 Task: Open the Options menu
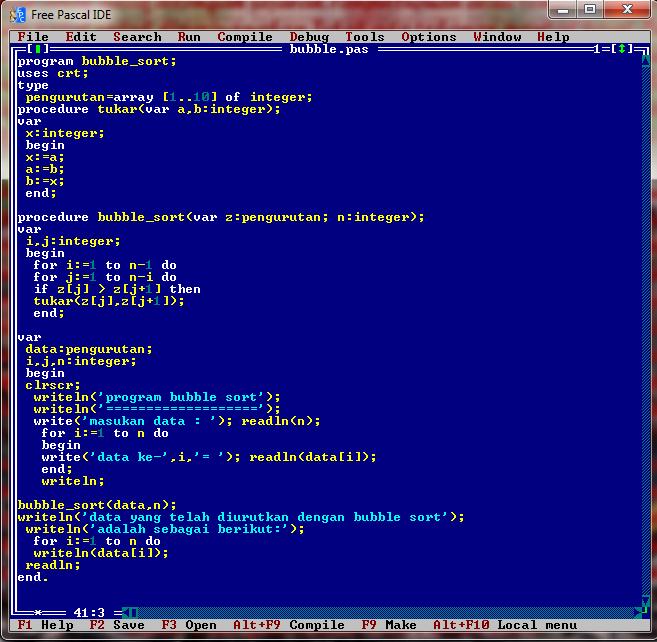point(429,37)
